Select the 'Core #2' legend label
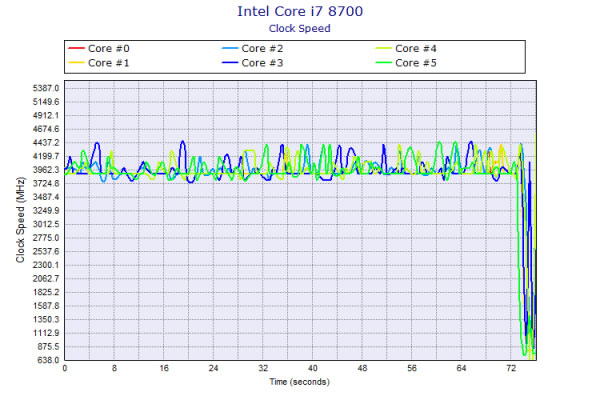The height and width of the screenshot is (400, 600). [262, 49]
